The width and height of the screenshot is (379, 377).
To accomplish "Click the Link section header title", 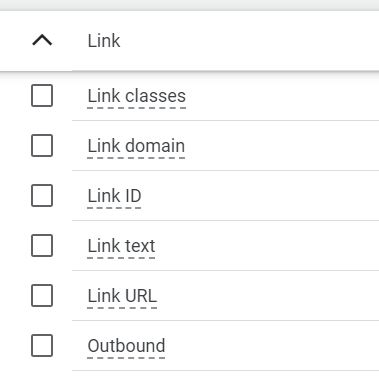I will 104,41.
